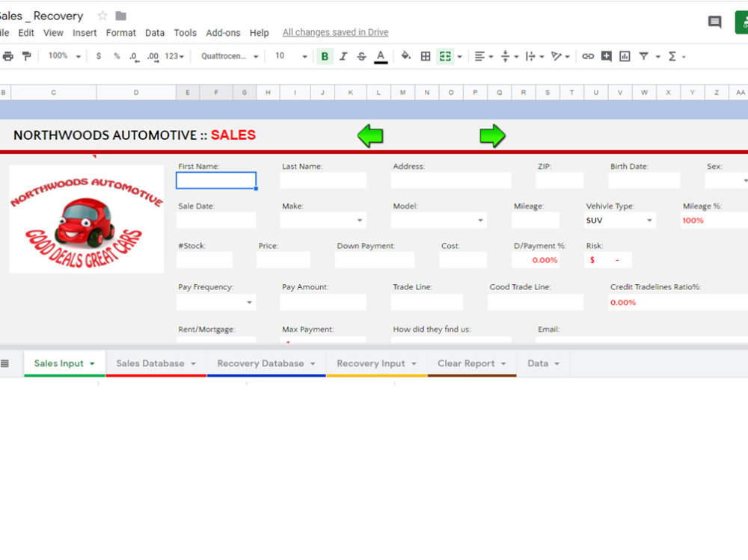Toggle bold formatting
This screenshot has width=748, height=560.
click(325, 56)
